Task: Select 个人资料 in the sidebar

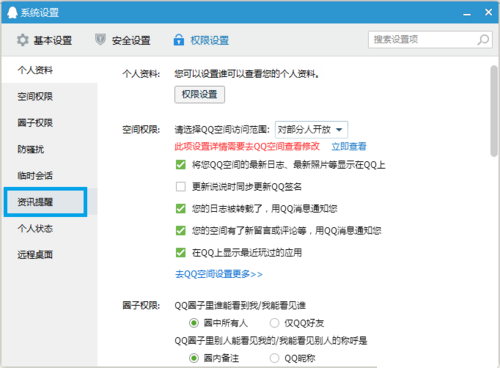Action: click(49, 70)
